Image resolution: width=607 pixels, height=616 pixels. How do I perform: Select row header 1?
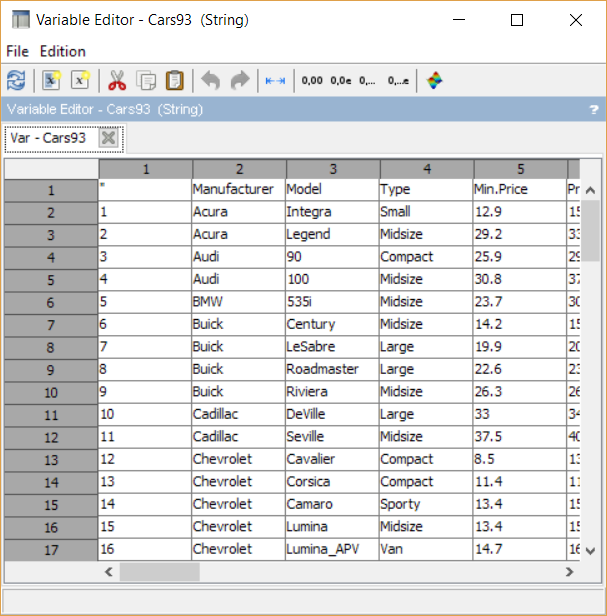click(51, 191)
